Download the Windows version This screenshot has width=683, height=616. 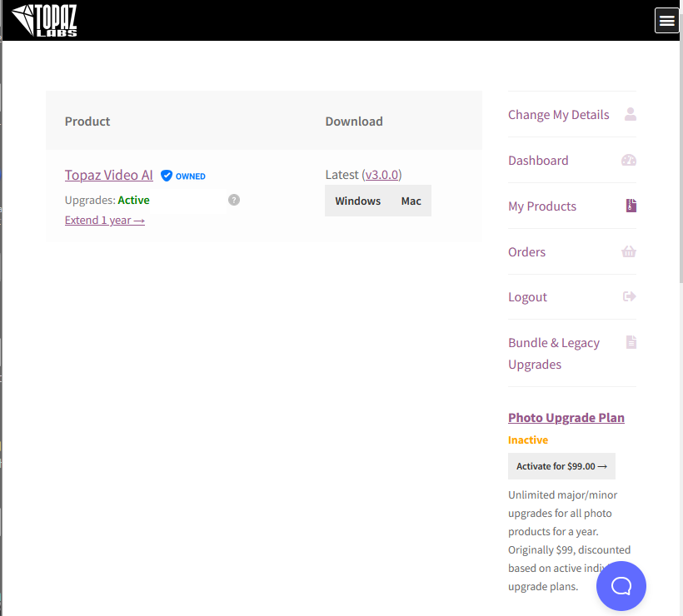(x=357, y=201)
